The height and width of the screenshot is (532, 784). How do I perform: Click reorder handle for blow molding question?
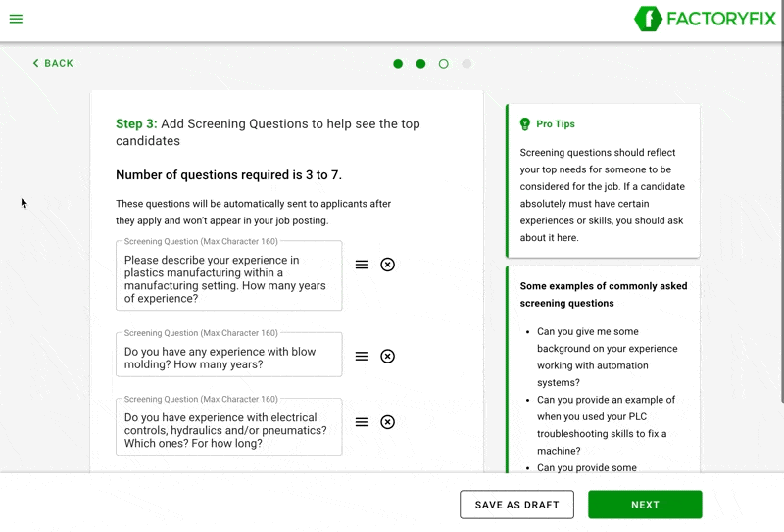(x=362, y=356)
